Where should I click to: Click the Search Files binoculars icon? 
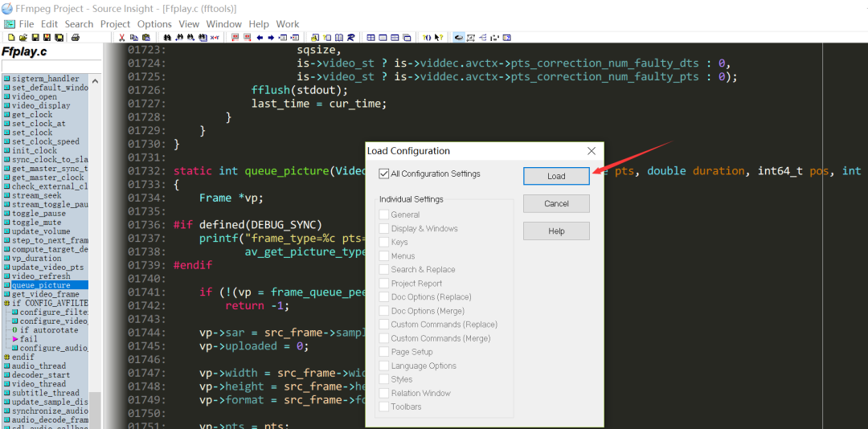click(x=203, y=38)
